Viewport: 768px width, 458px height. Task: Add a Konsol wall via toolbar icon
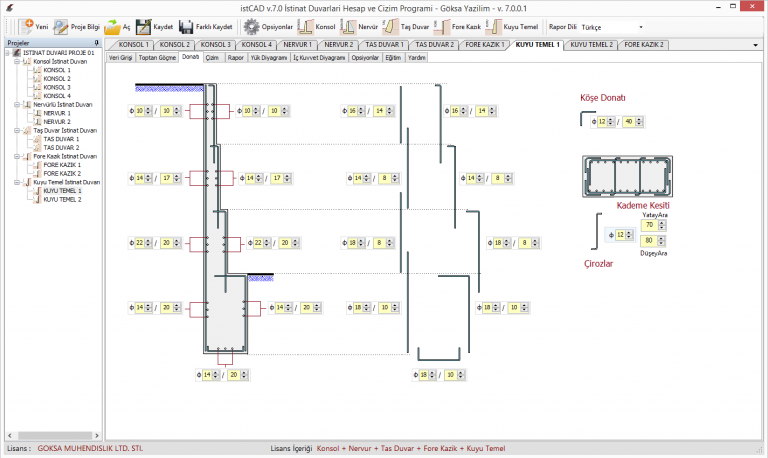(305, 27)
